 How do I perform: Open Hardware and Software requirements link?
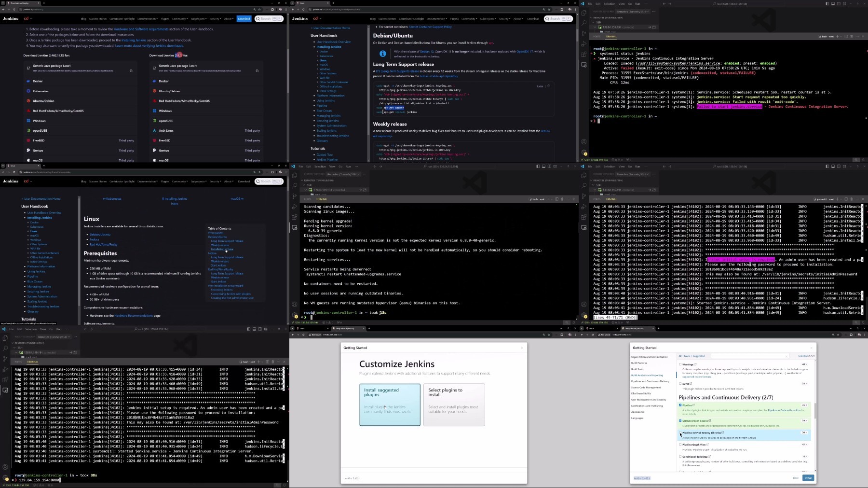(x=141, y=29)
